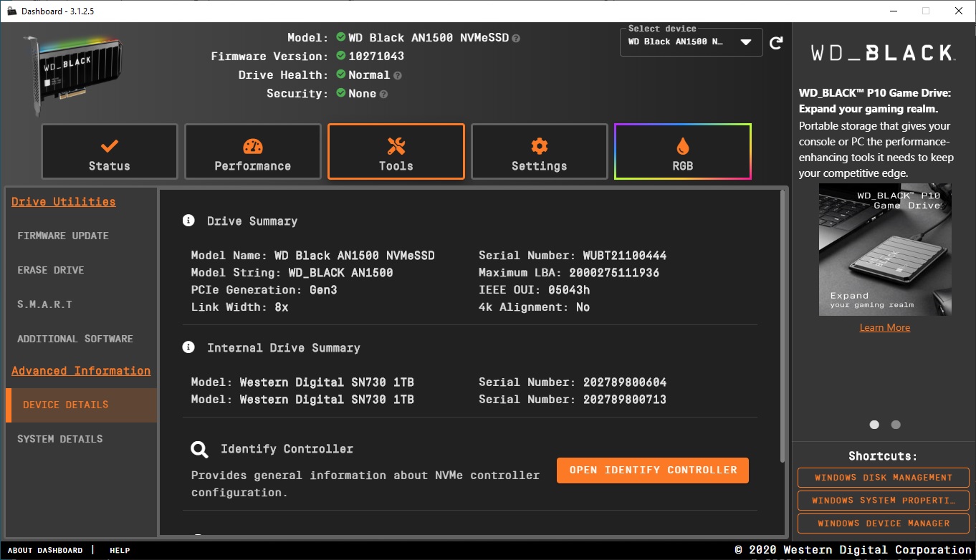Click the Drive Summary info icon
Image resolution: width=976 pixels, height=560 pixels.
click(188, 221)
